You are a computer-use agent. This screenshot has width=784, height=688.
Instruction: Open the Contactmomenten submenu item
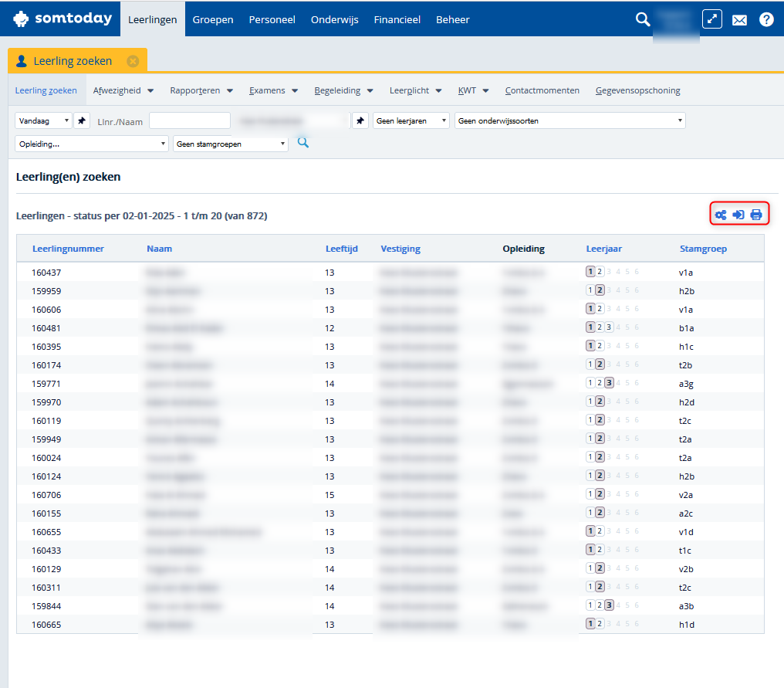coord(542,90)
